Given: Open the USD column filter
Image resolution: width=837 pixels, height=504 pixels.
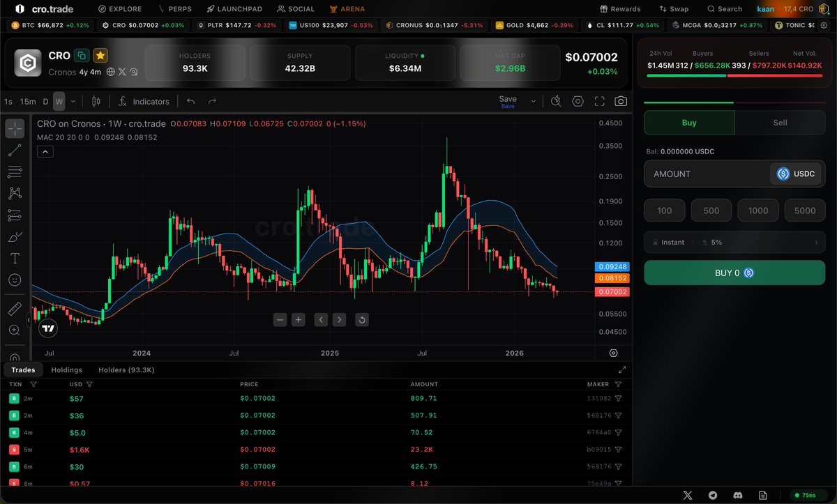Looking at the screenshot, I should pyautogui.click(x=89, y=384).
